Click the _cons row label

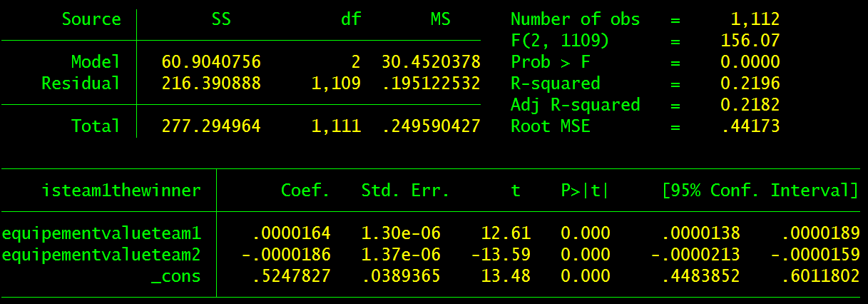(176, 275)
